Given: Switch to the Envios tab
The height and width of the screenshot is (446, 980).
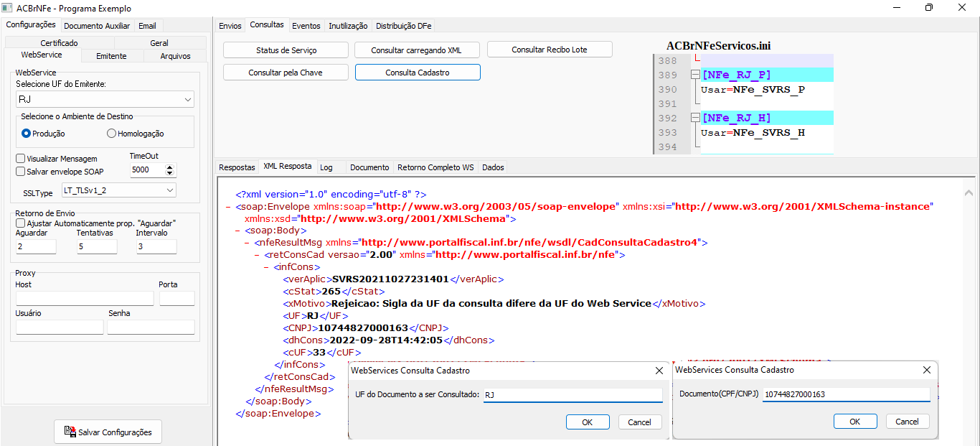Looking at the screenshot, I should tap(230, 26).
